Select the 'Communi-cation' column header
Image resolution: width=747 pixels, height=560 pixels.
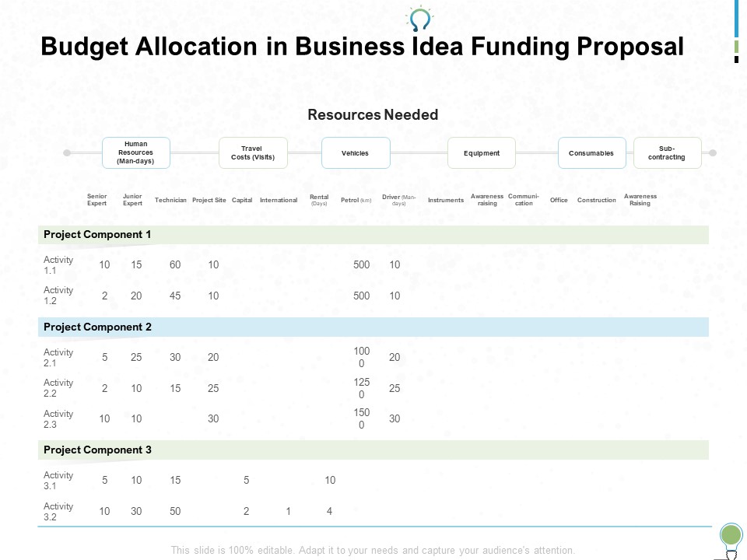tap(524, 200)
